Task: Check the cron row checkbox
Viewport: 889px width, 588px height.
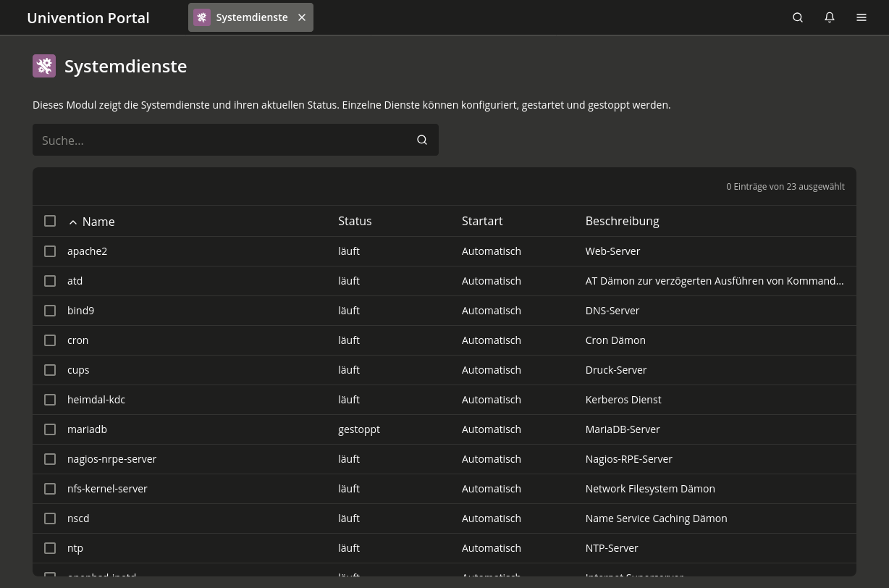Action: (50, 340)
